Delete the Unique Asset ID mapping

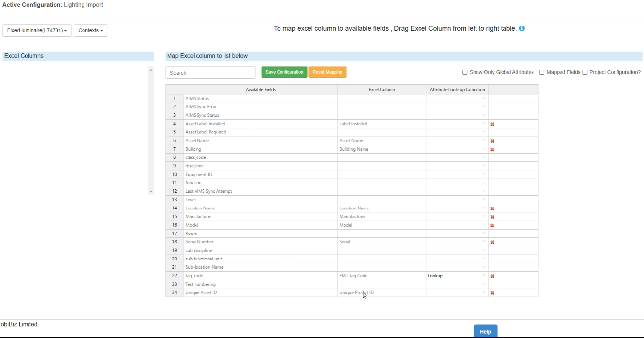tap(492, 293)
